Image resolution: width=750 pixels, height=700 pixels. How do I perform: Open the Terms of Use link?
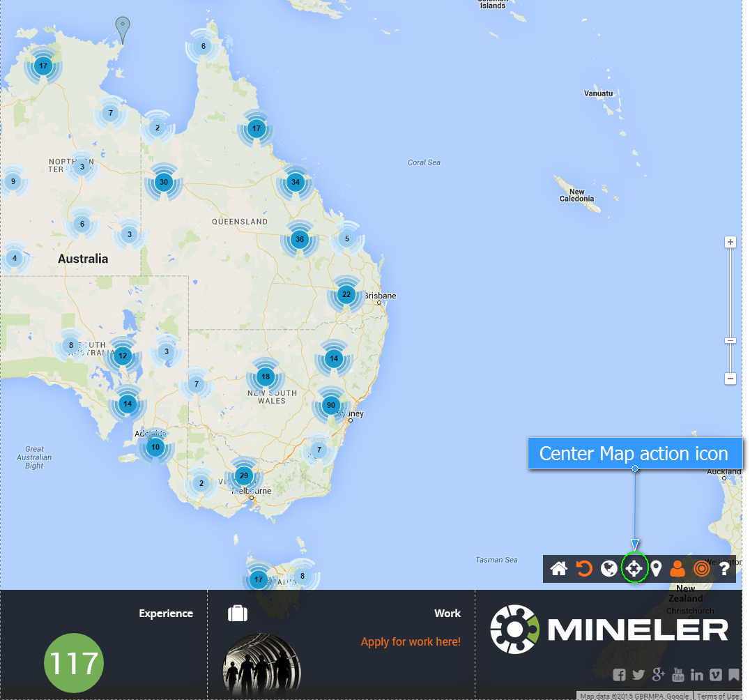717,696
